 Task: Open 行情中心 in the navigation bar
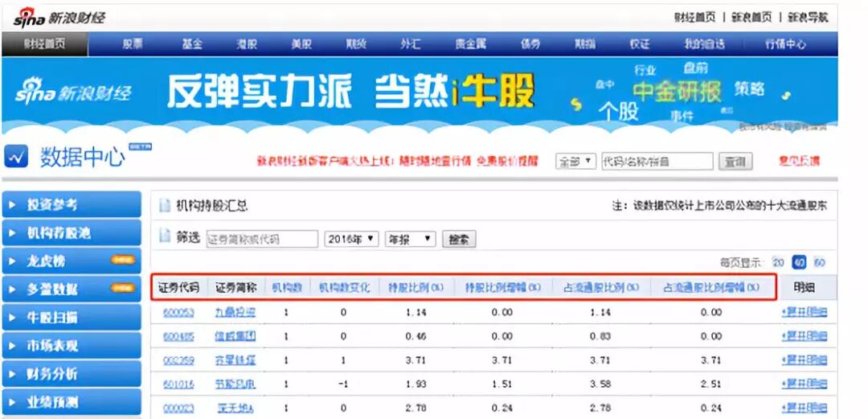(785, 43)
